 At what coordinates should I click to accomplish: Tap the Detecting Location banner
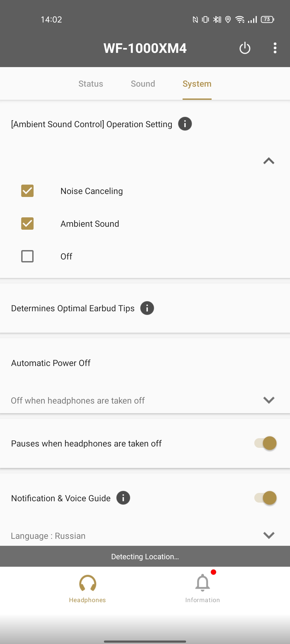tap(145, 557)
